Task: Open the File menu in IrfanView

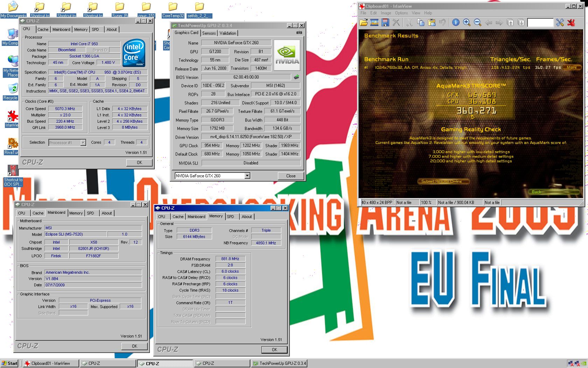Action: 363,13
